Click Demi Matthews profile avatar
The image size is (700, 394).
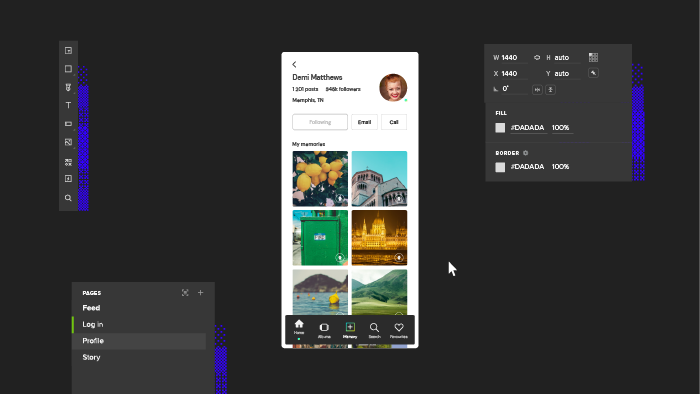pos(393,87)
